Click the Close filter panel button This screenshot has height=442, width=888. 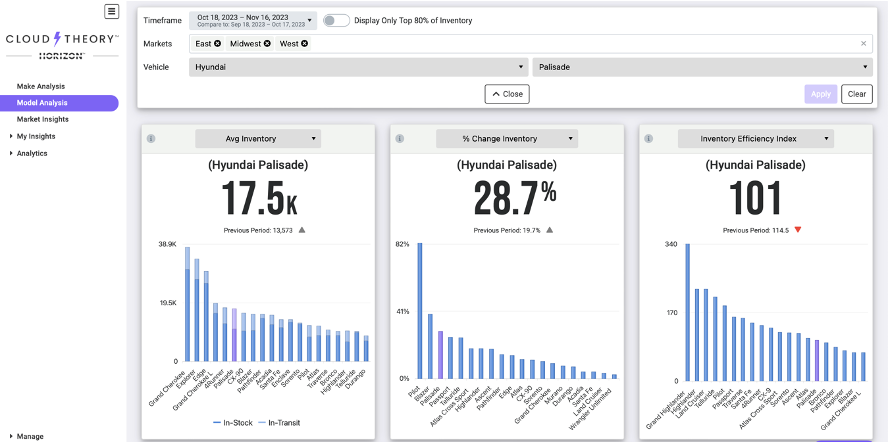pyautogui.click(x=507, y=94)
